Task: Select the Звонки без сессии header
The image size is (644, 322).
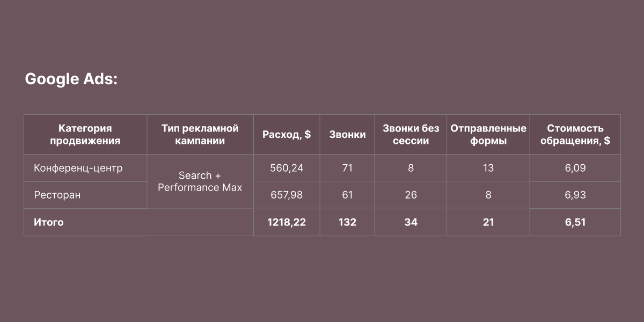Action: pos(411,135)
